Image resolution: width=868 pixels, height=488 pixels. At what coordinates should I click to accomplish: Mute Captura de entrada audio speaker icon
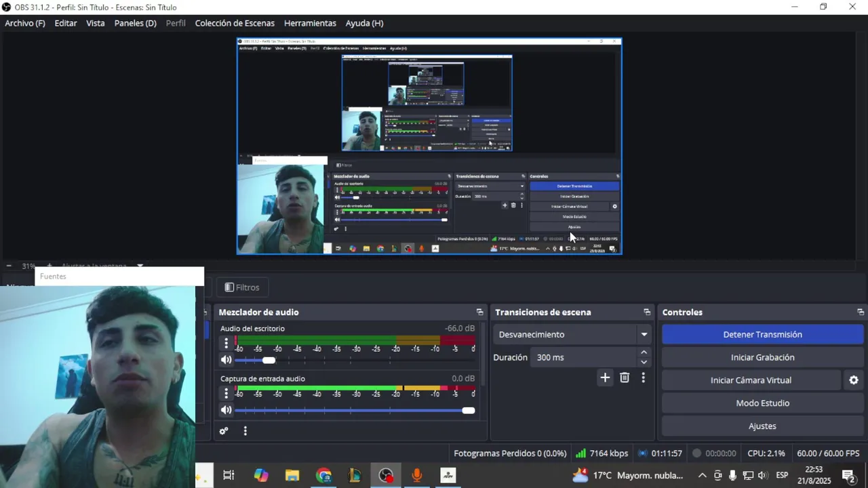pos(226,410)
